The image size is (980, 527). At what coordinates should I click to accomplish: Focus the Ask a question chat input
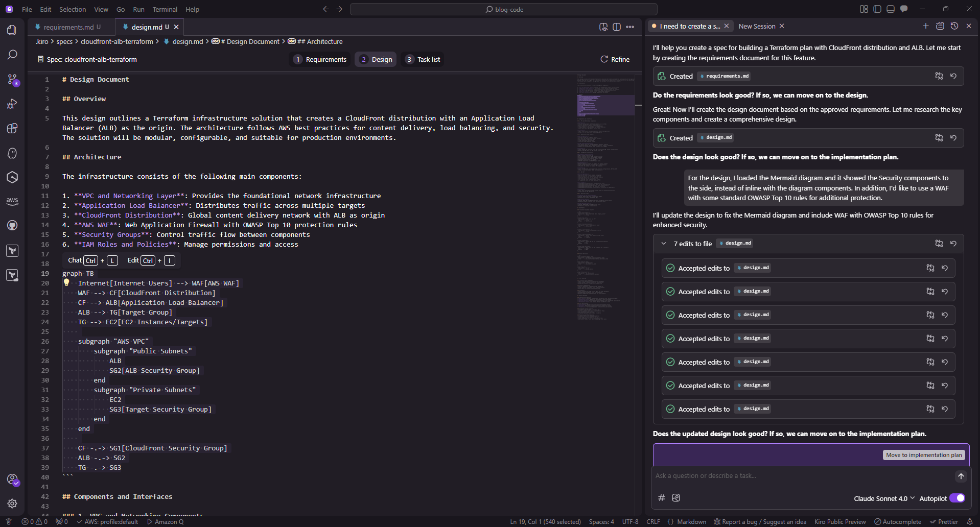pos(803,476)
